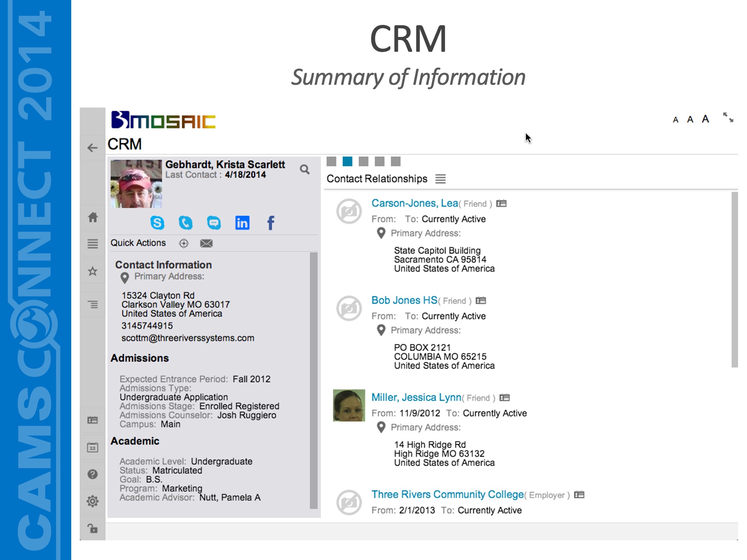Click the search magnifier beside contact name
The image size is (747, 560).
[x=305, y=170]
